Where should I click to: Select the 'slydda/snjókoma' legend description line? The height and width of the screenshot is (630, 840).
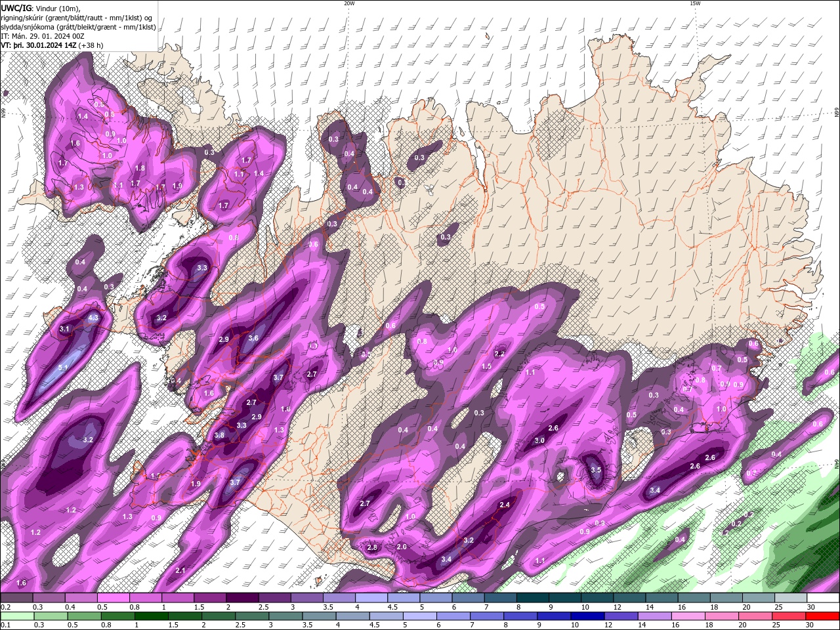tap(79, 27)
